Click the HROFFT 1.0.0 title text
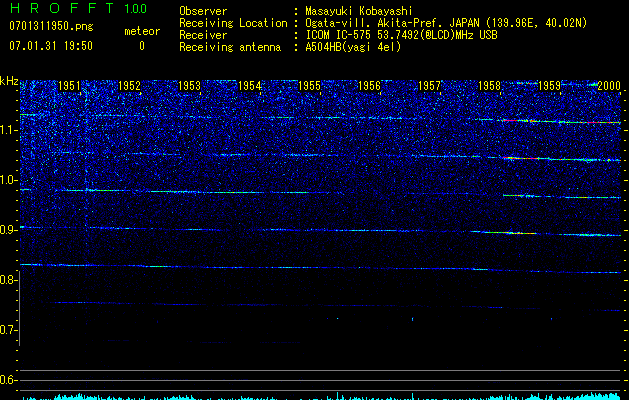 78,8
